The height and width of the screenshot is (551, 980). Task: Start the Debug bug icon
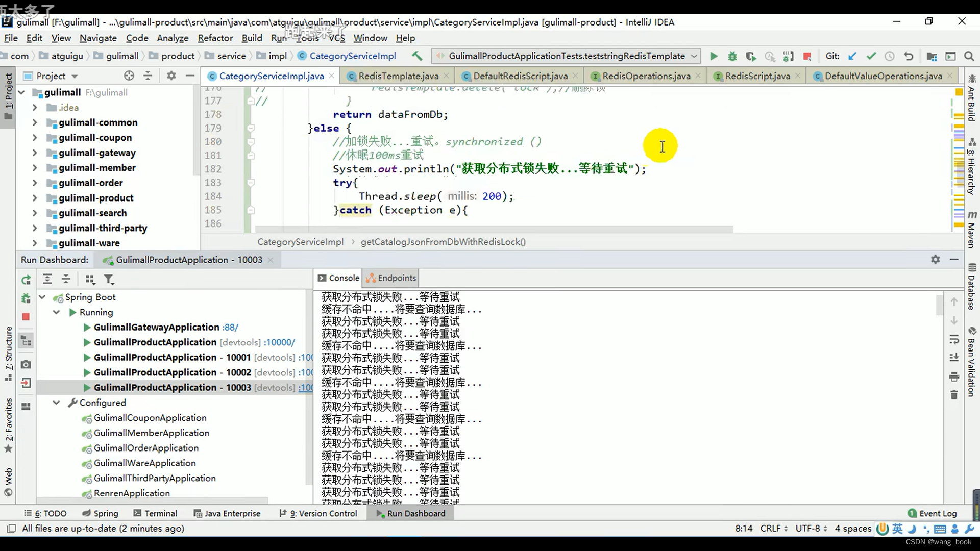point(732,56)
